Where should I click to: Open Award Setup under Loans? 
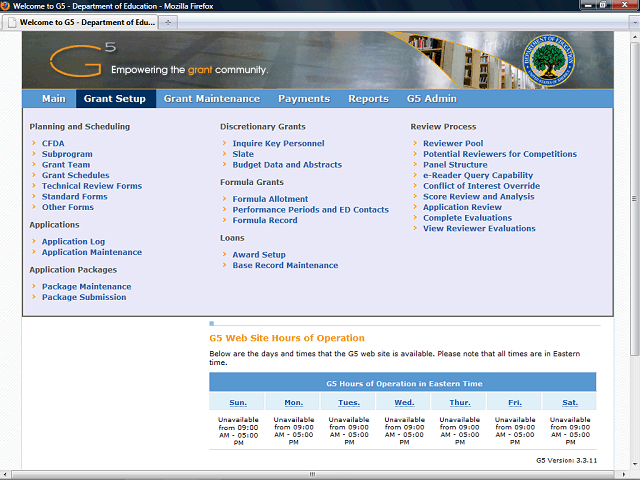point(259,255)
